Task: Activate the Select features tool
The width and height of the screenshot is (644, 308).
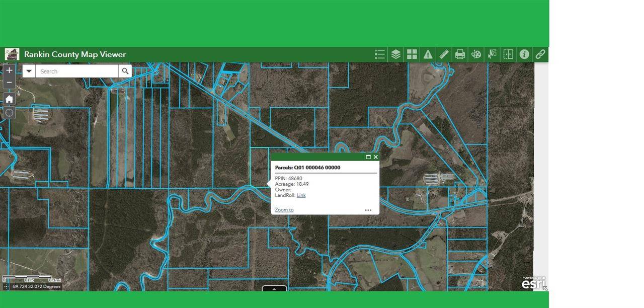Action: point(492,54)
